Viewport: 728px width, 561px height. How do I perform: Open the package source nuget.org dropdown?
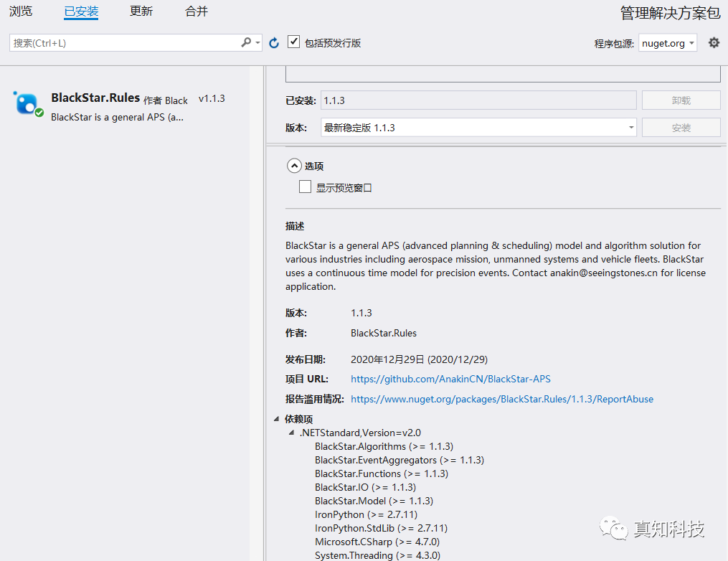(x=668, y=43)
